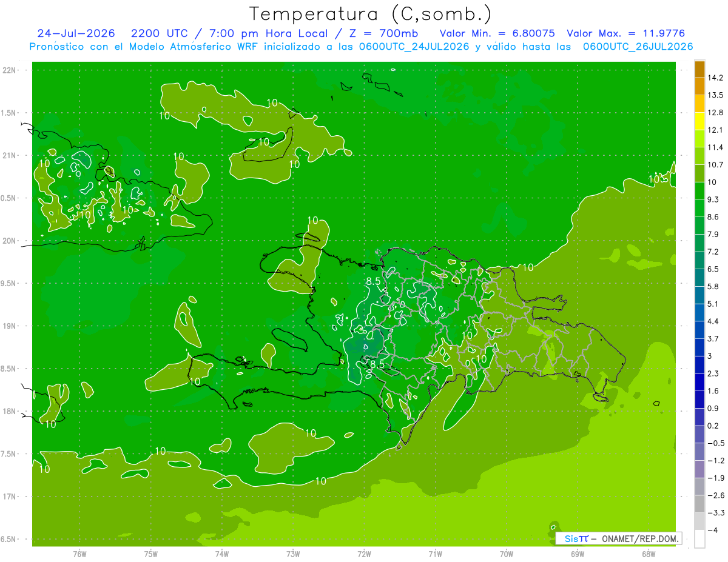The width and height of the screenshot is (728, 562).
Task: Click the -1.9 value on the color scale
Action: coord(716,478)
